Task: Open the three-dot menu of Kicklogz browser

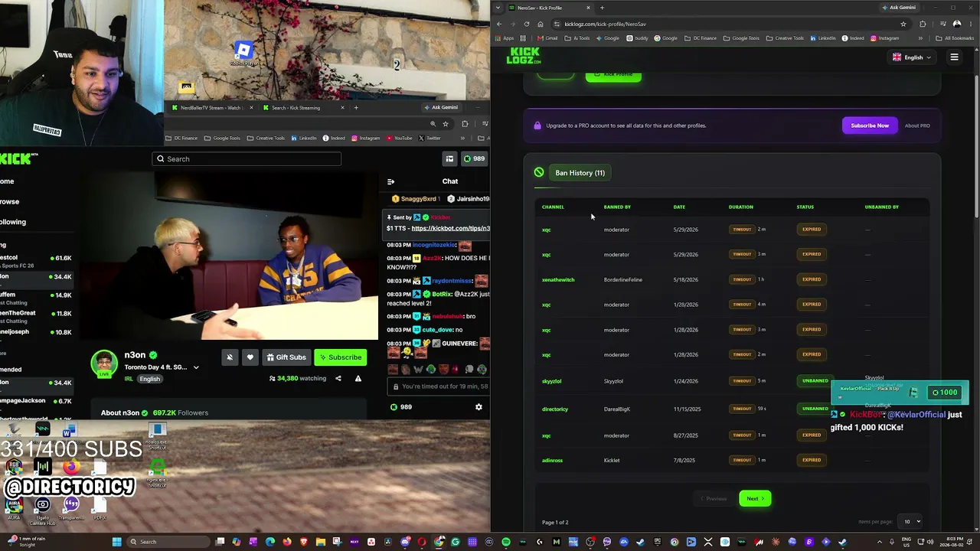Action: [x=970, y=24]
